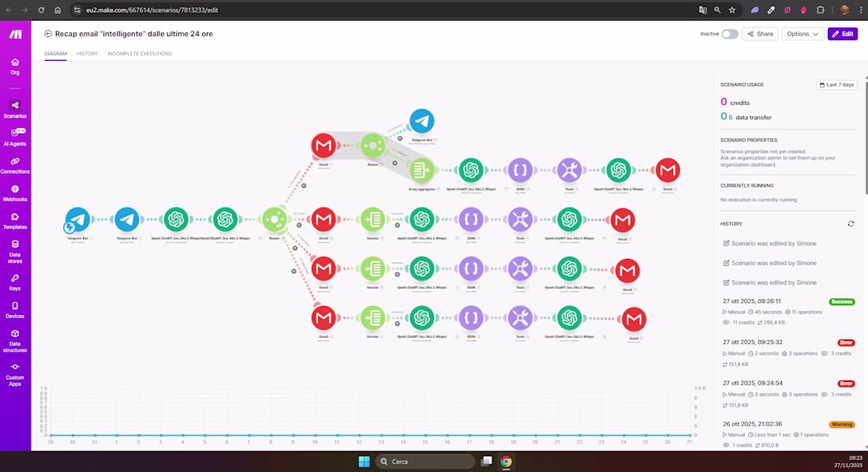Open the 26 ott 21:02:36 Warning execution

coord(788,434)
